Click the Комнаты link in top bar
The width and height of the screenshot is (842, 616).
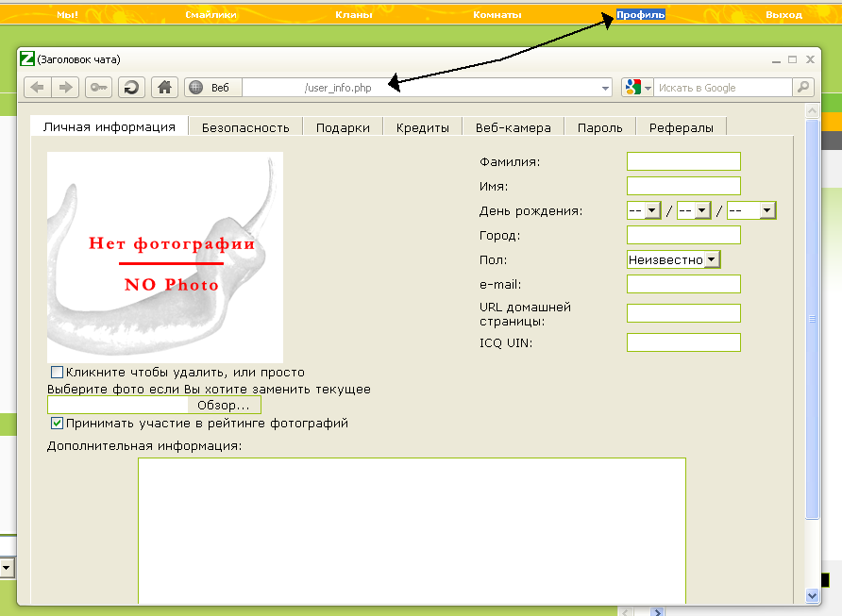[x=497, y=15]
